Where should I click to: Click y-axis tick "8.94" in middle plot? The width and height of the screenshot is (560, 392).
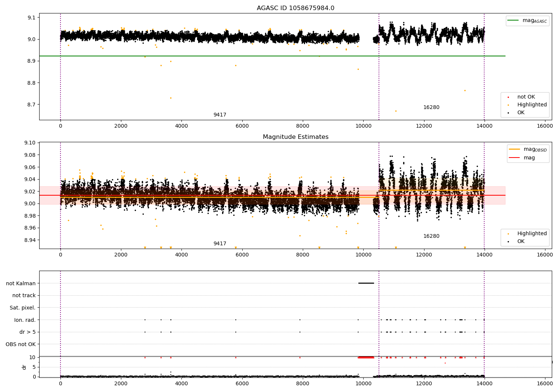[x=30, y=240]
